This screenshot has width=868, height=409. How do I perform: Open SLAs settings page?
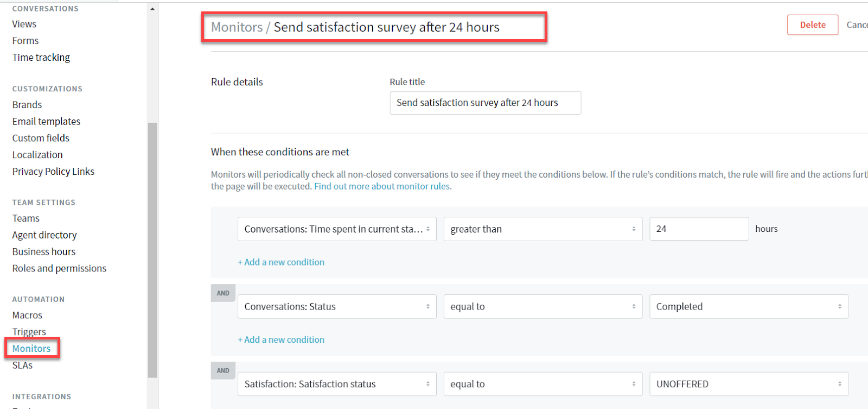click(22, 366)
